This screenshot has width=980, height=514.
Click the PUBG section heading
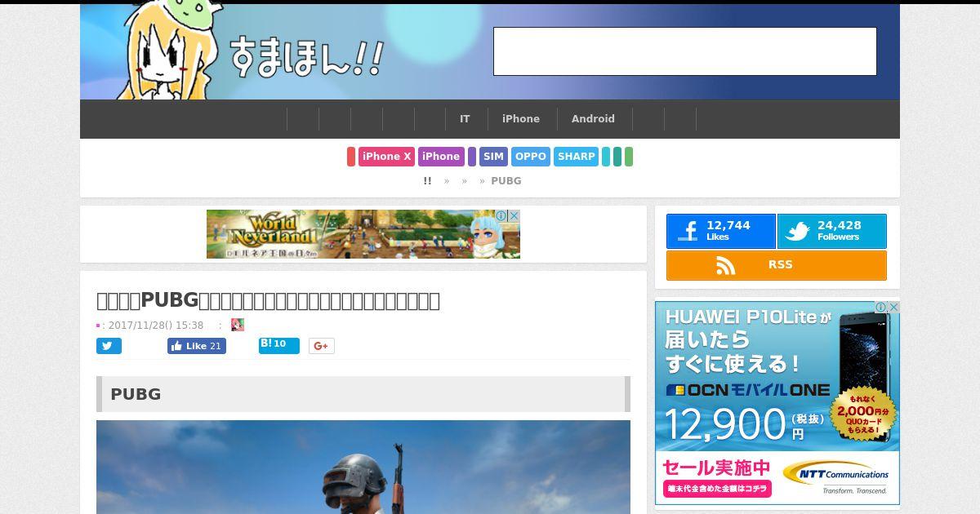[x=363, y=394]
